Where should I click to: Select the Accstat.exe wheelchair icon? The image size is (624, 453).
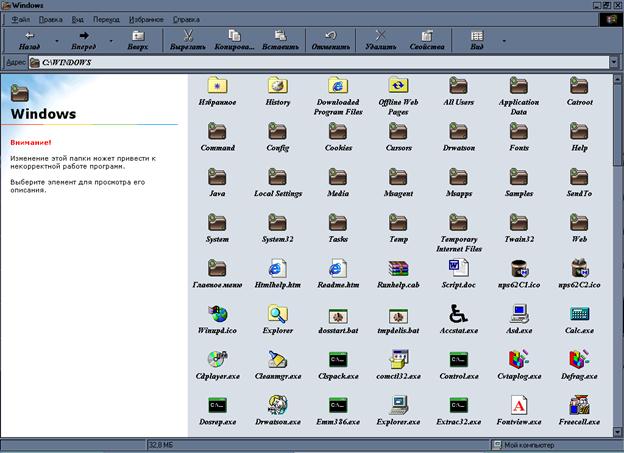pyautogui.click(x=458, y=314)
